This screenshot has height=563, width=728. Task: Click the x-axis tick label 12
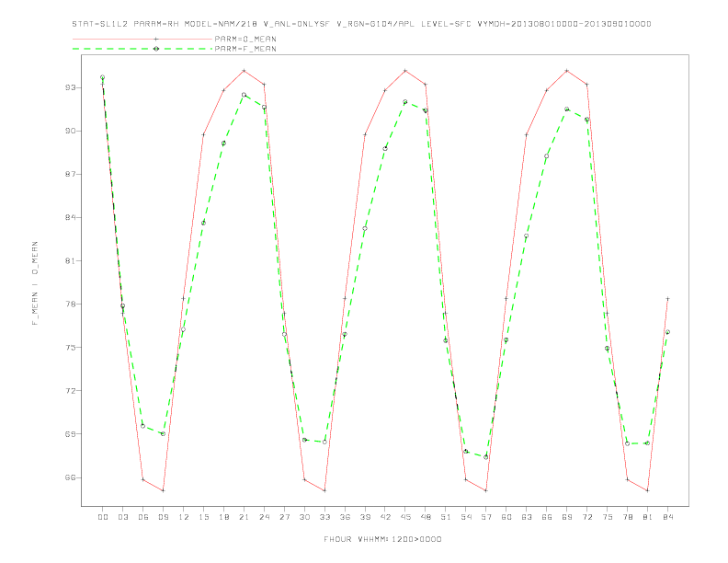coord(184,517)
